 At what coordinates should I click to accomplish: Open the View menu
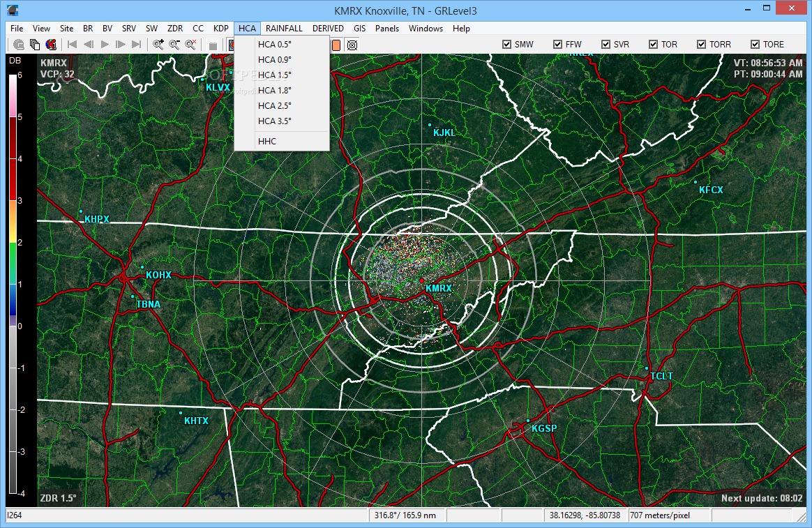click(41, 29)
